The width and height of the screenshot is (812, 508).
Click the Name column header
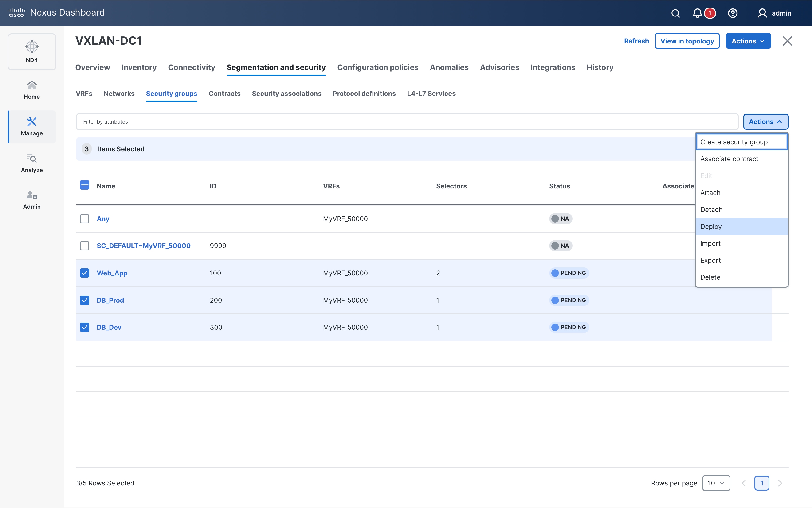tap(106, 186)
